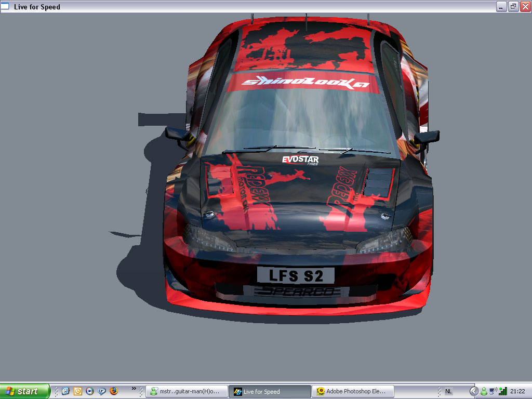Launch Windows Media Player from Quick Launch
Viewport: 532px width, 399px height.
[90, 391]
